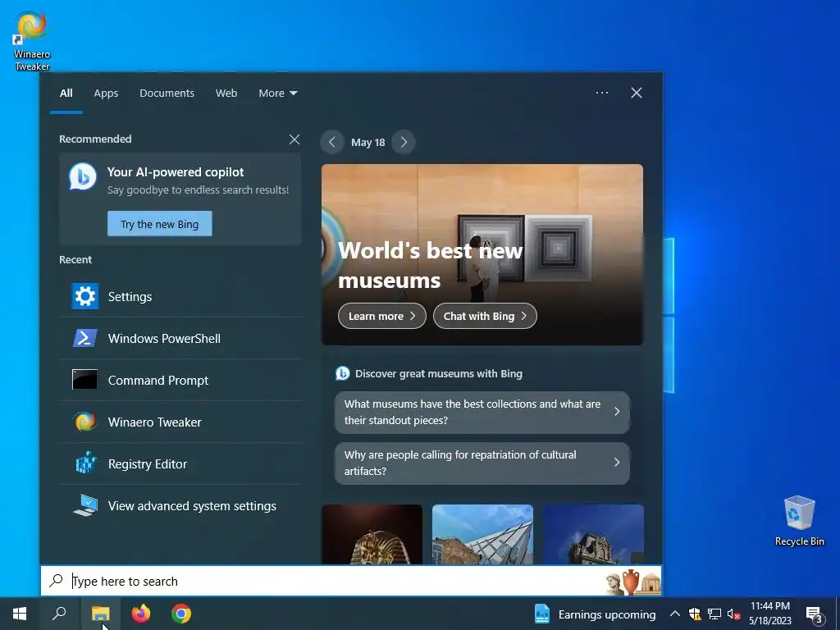Click the museum illustration in the search box
840x630 pixels.
[632, 582]
